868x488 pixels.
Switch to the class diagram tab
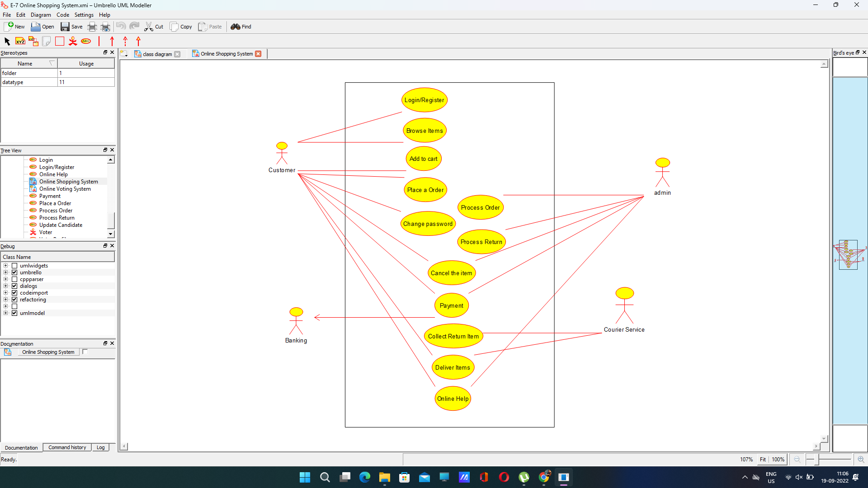pos(157,54)
